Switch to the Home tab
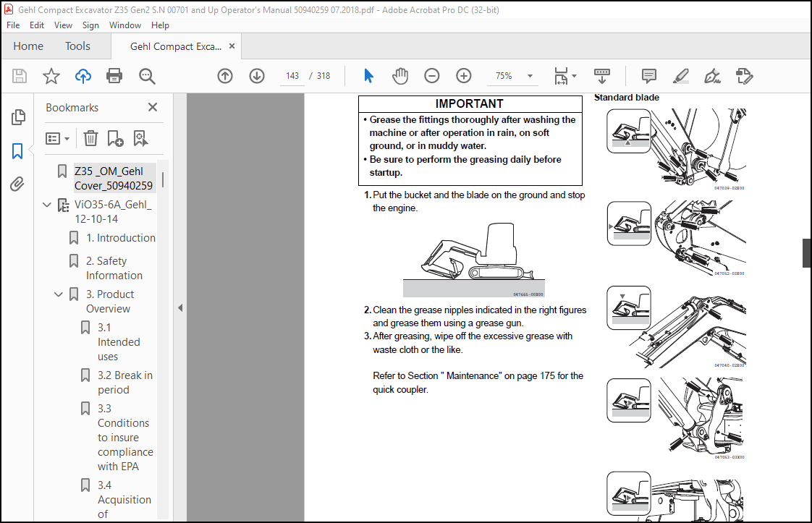 pyautogui.click(x=28, y=46)
